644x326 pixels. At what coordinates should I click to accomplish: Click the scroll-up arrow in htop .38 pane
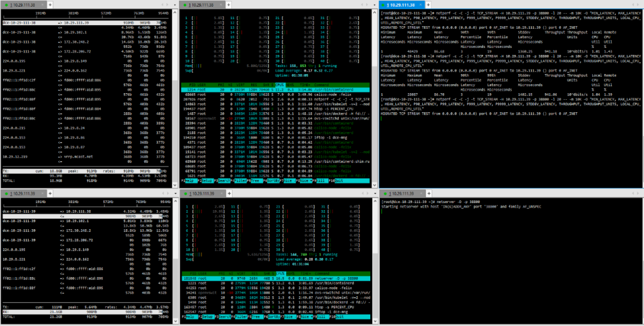(x=374, y=12)
